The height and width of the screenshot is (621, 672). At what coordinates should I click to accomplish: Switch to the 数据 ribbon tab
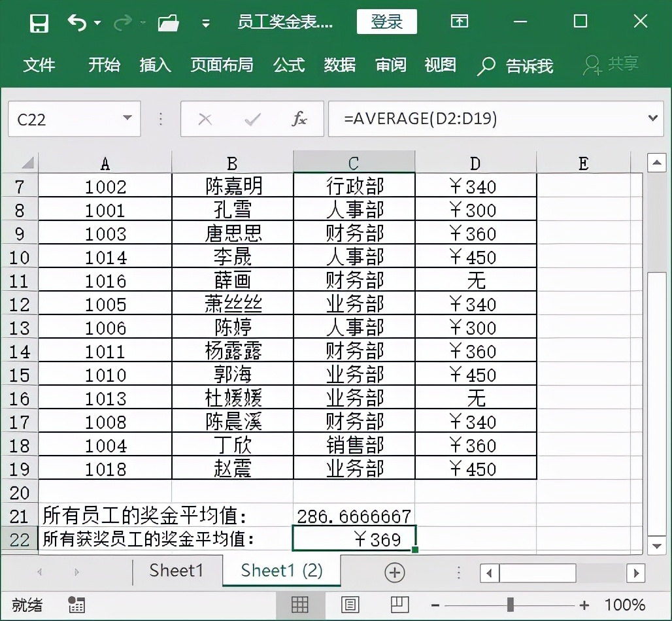coord(339,65)
